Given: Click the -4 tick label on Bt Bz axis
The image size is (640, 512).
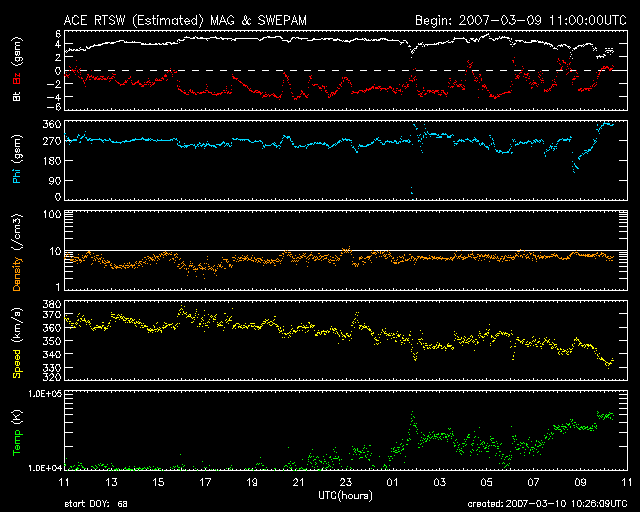Looking at the screenshot, I should (x=52, y=97).
